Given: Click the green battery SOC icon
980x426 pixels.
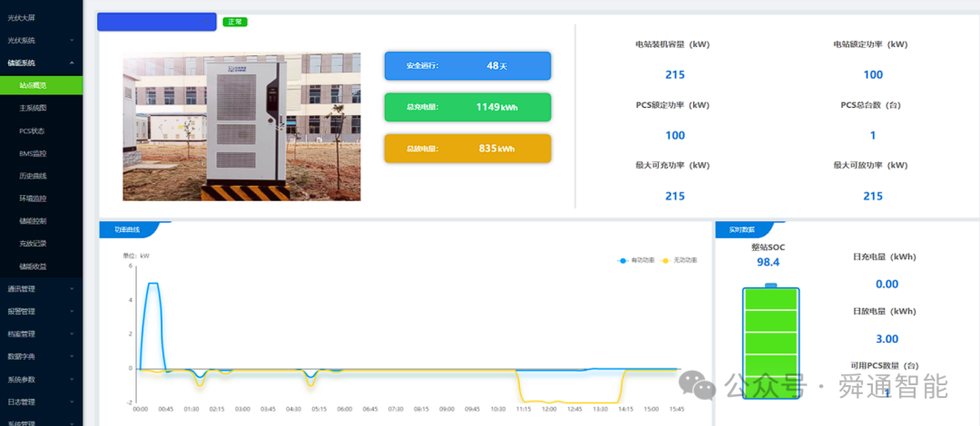Looking at the screenshot, I should click(770, 341).
